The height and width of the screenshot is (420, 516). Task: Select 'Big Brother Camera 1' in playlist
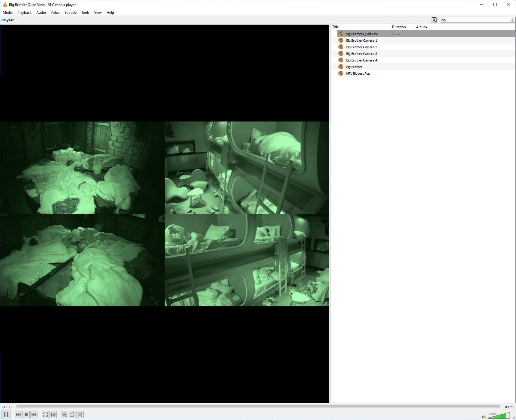(423, 40)
